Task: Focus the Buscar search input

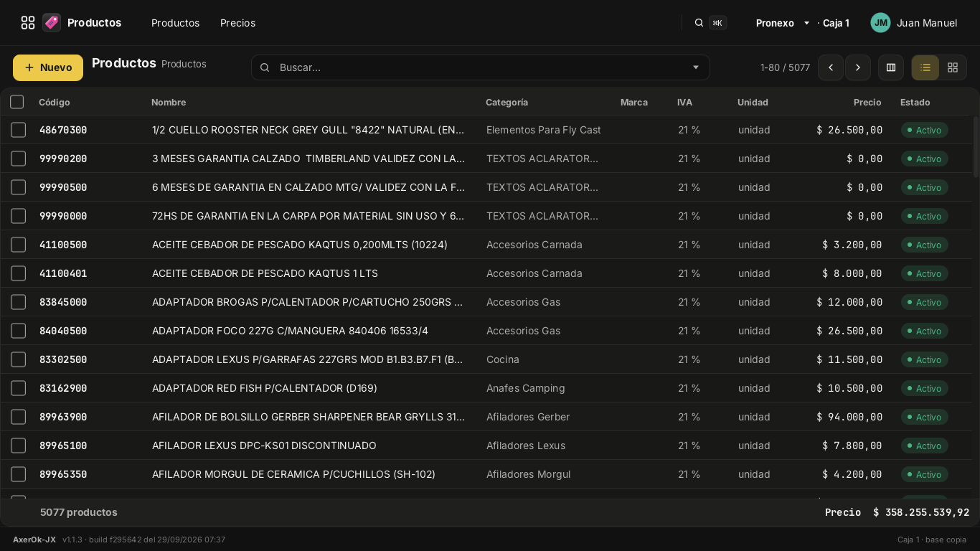Action: pyautogui.click(x=481, y=67)
